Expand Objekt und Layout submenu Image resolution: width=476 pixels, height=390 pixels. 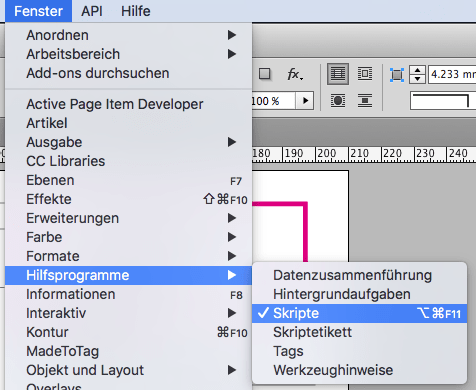[129, 370]
